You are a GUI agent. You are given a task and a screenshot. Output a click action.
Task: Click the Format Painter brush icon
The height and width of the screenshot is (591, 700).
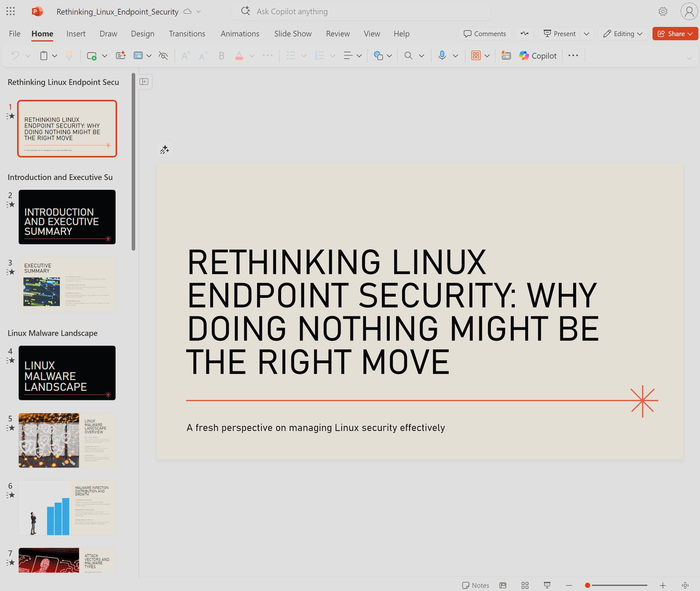[x=69, y=56]
